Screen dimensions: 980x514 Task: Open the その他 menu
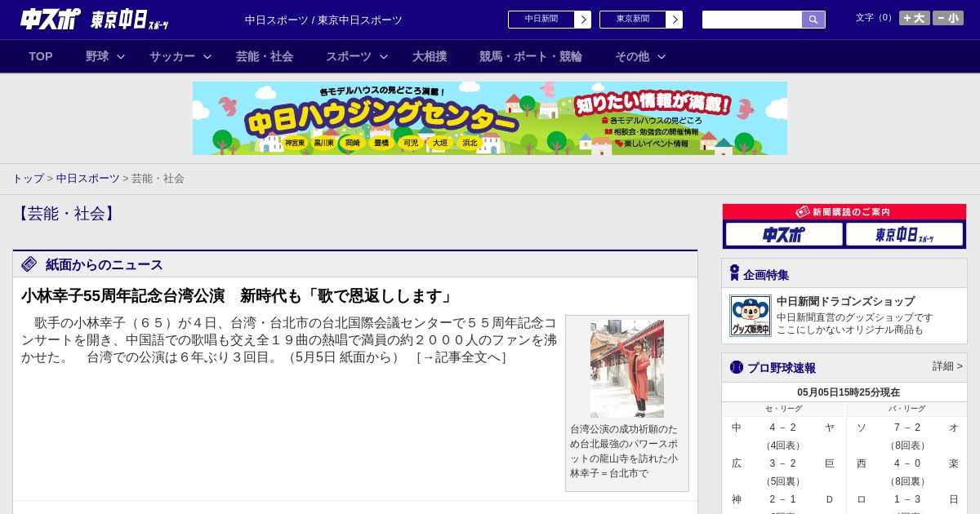click(x=632, y=56)
